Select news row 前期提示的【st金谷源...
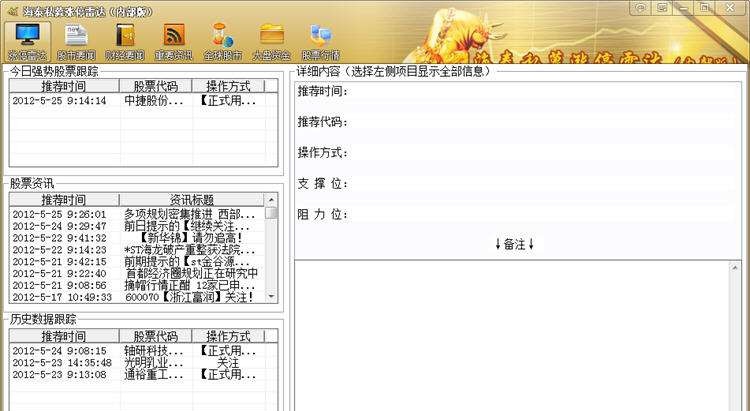750x411 pixels. point(137,262)
